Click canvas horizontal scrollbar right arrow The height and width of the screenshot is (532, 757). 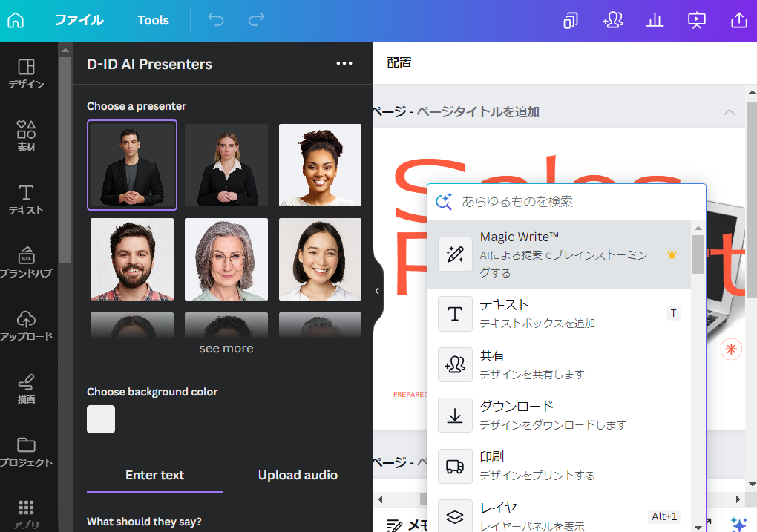(x=738, y=499)
